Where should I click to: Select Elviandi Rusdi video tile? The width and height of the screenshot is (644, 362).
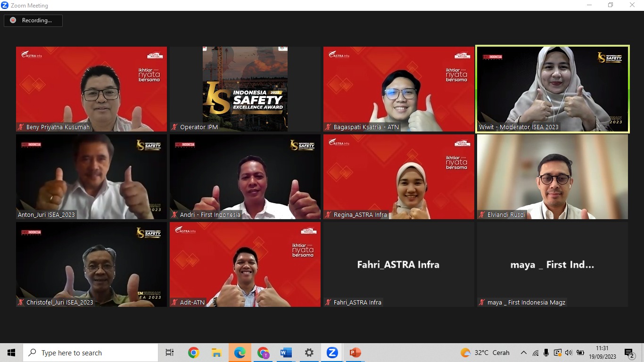pos(553,177)
